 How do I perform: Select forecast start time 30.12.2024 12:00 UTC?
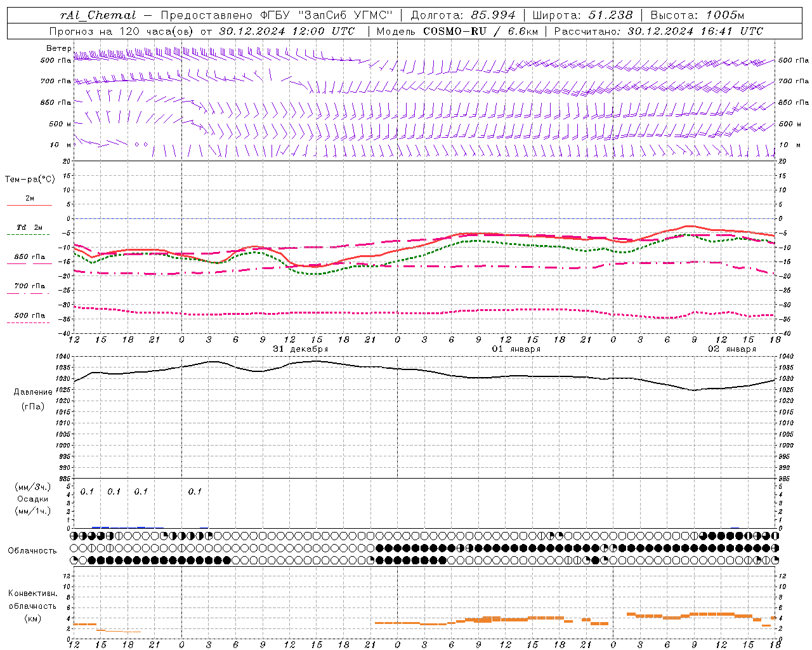287,31
